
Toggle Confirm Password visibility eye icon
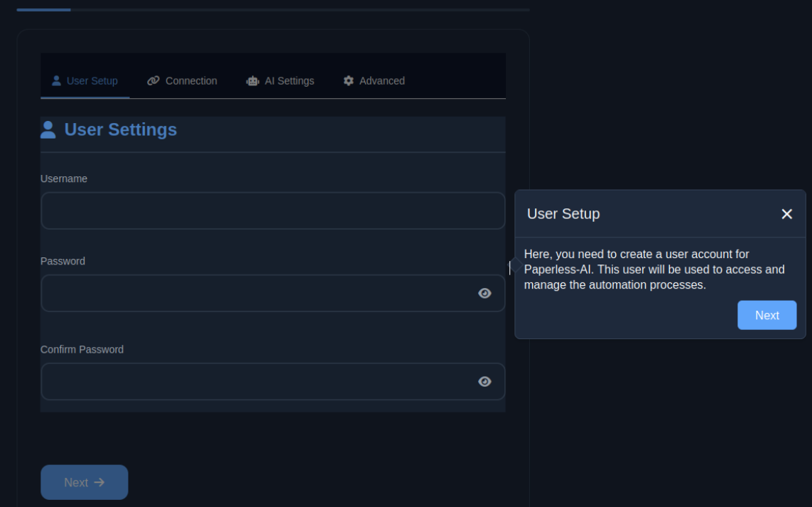[x=485, y=382]
